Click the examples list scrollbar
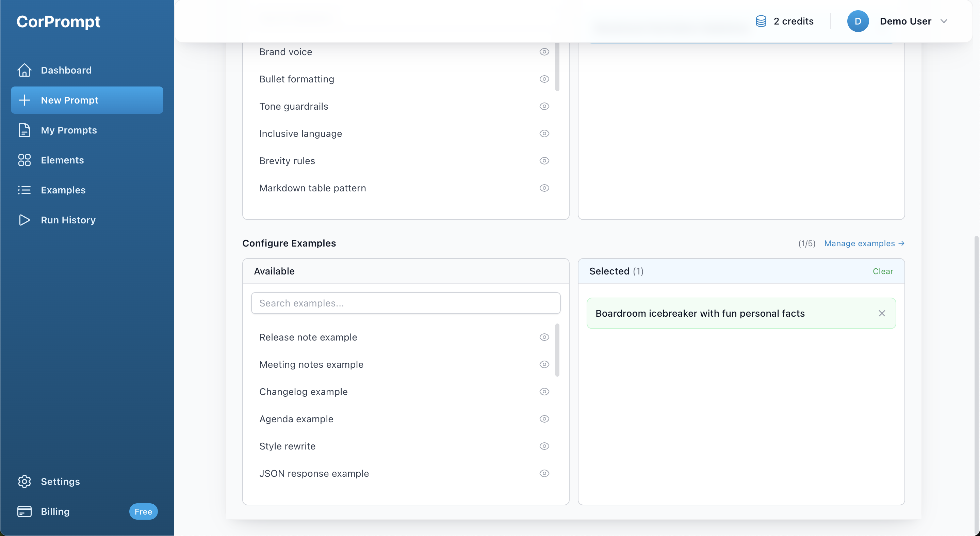 click(x=557, y=350)
